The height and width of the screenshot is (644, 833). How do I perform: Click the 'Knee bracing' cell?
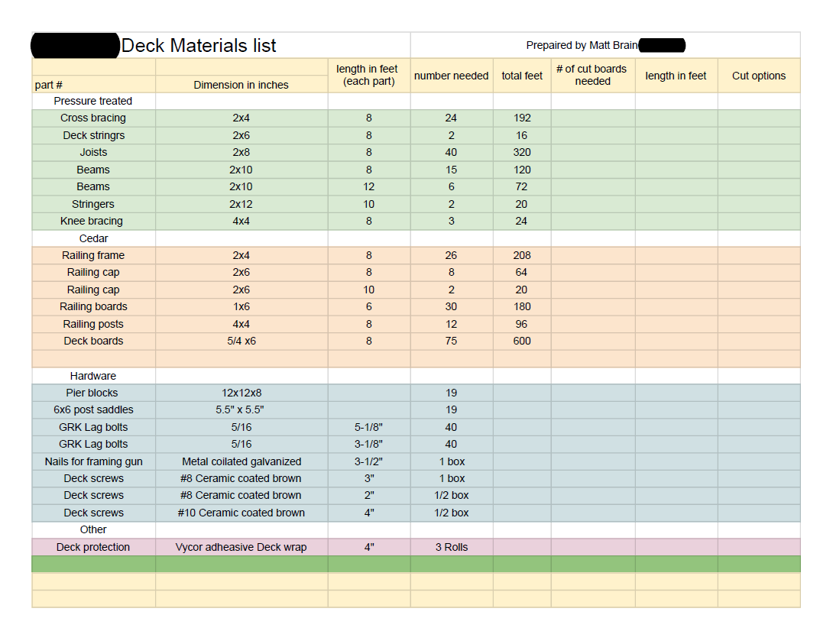[x=92, y=221]
